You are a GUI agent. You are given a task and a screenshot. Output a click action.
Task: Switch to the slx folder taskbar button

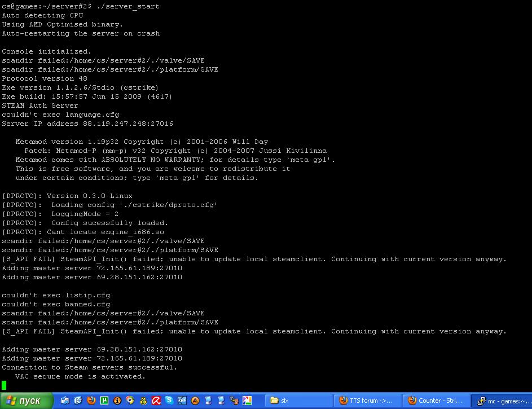298,401
